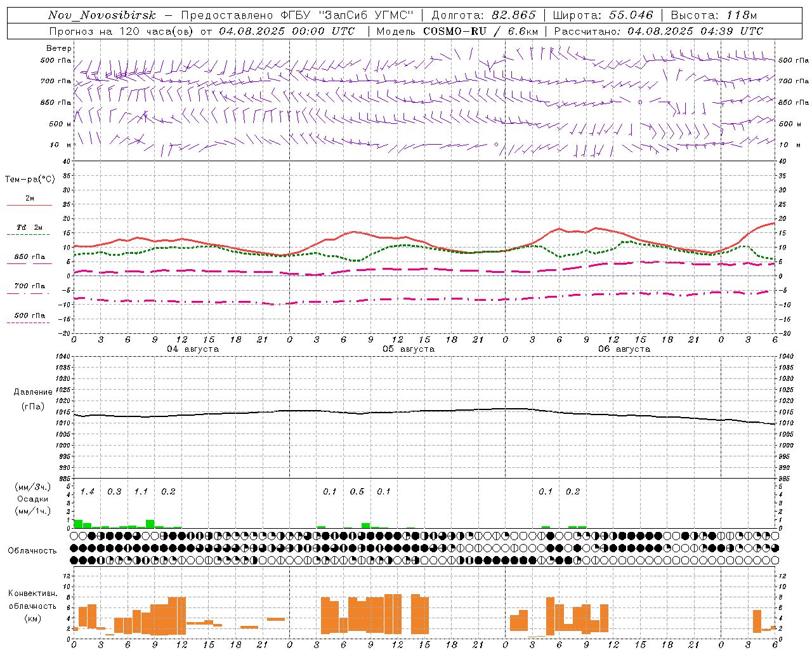Click the 'Ветер' wind panel label
The image size is (812, 650).
pos(59,48)
